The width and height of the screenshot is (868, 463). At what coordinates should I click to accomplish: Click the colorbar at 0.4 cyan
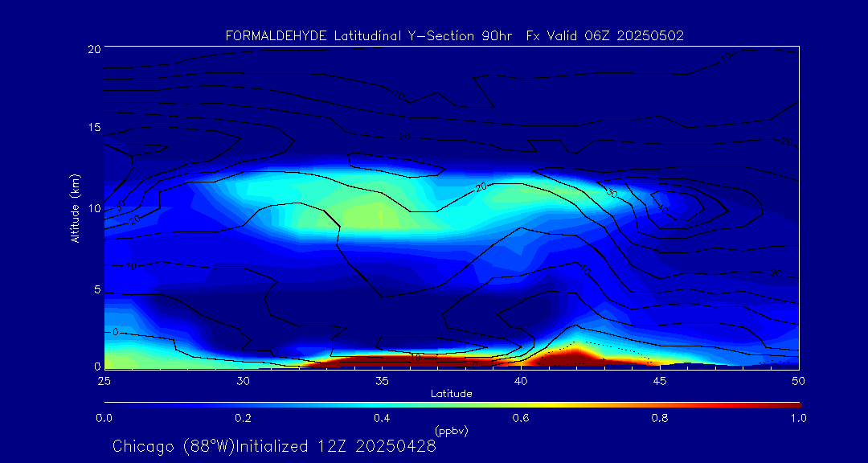pyautogui.click(x=383, y=405)
